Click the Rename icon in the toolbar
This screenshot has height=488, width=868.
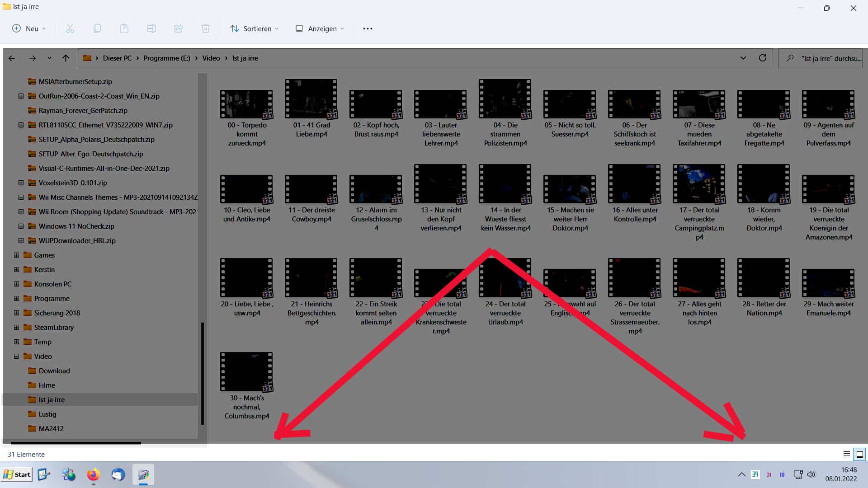151,28
